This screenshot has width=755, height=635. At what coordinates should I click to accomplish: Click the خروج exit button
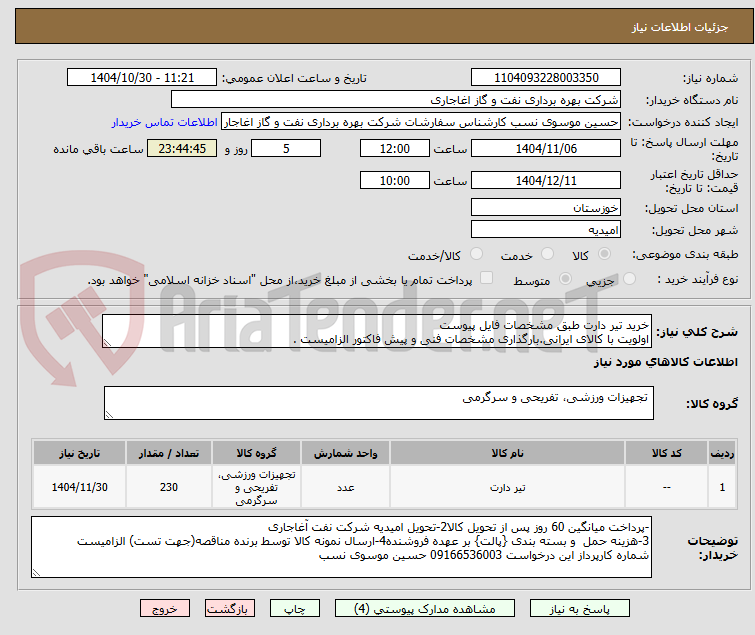pyautogui.click(x=165, y=609)
